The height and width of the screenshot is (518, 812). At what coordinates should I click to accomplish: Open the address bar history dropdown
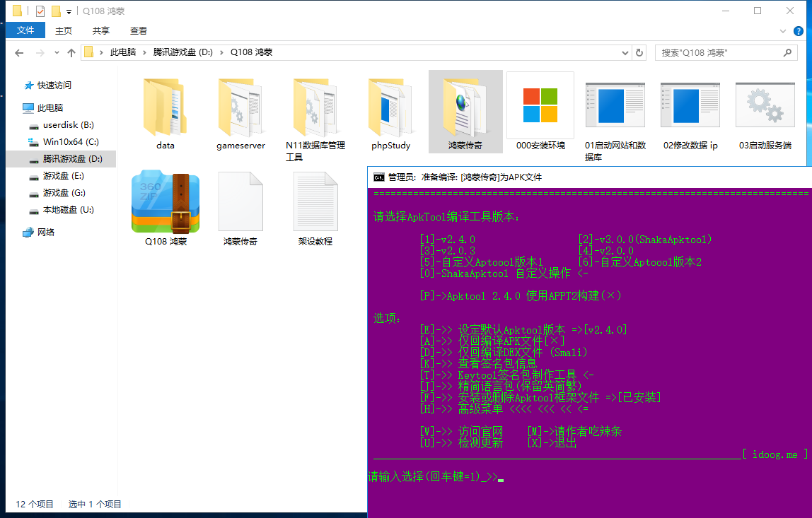coord(625,53)
